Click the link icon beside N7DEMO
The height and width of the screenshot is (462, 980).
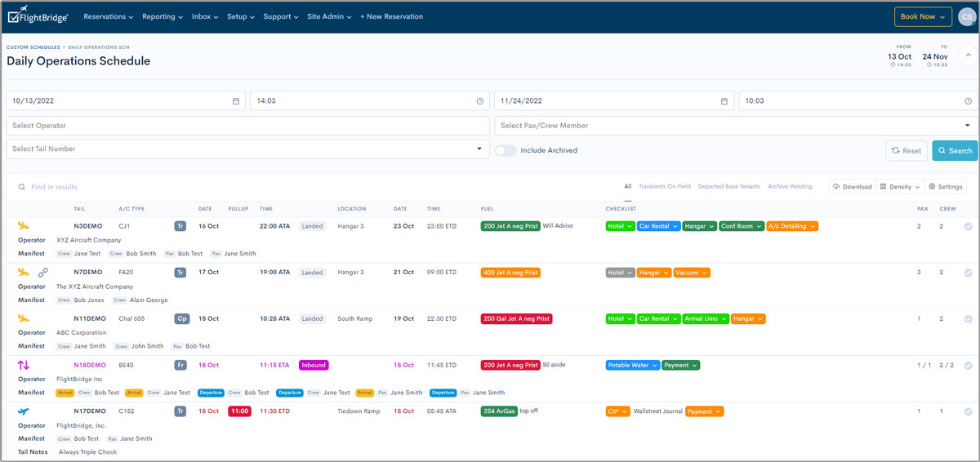point(44,273)
